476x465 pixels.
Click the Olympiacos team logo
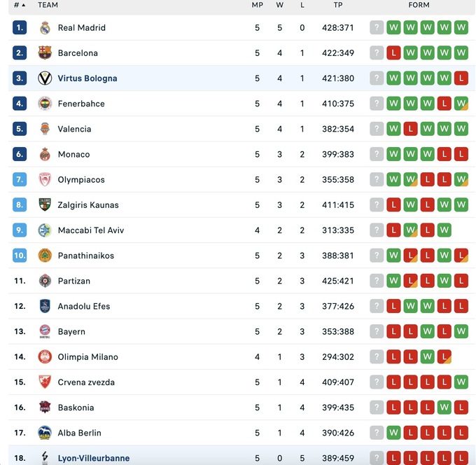(45, 180)
